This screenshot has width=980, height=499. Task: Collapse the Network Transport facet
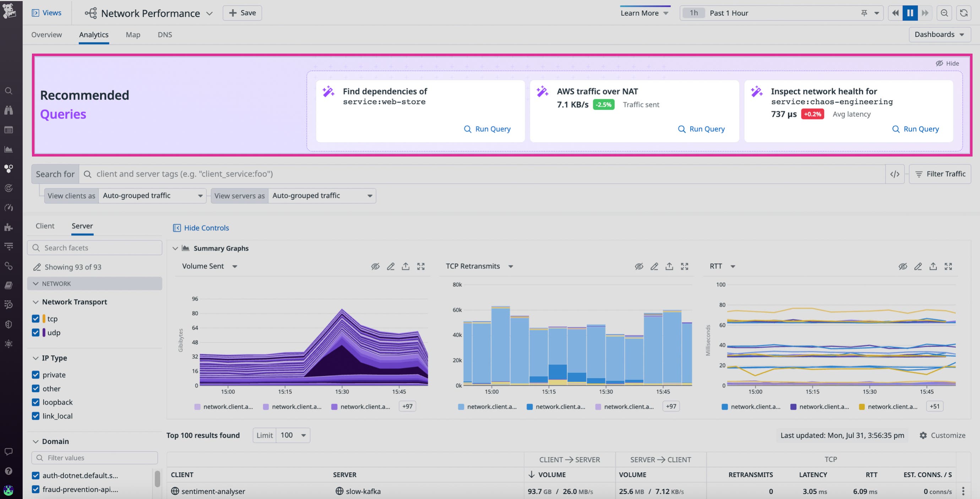coord(36,302)
